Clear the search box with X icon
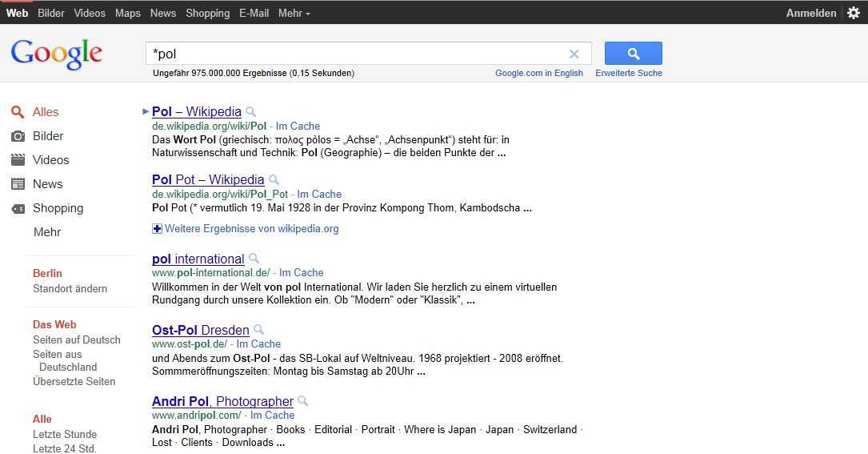Viewport: 868px width, 454px height. pos(574,54)
